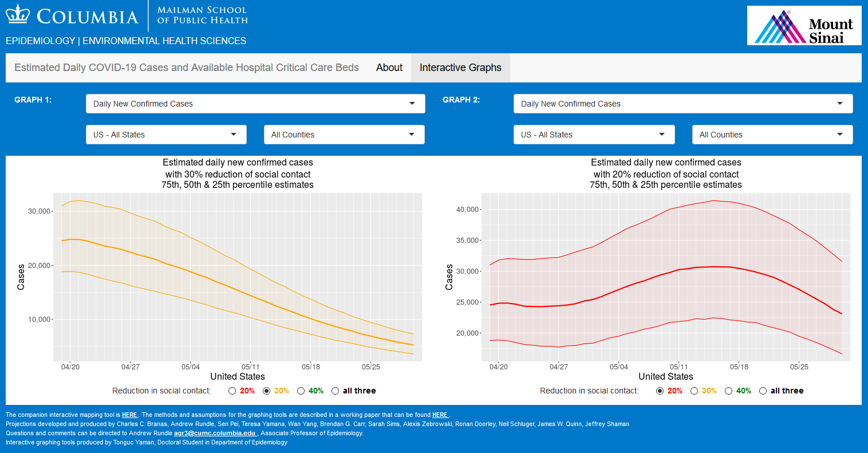
Task: Click the Columbia crown logo
Action: pyautogui.click(x=17, y=15)
